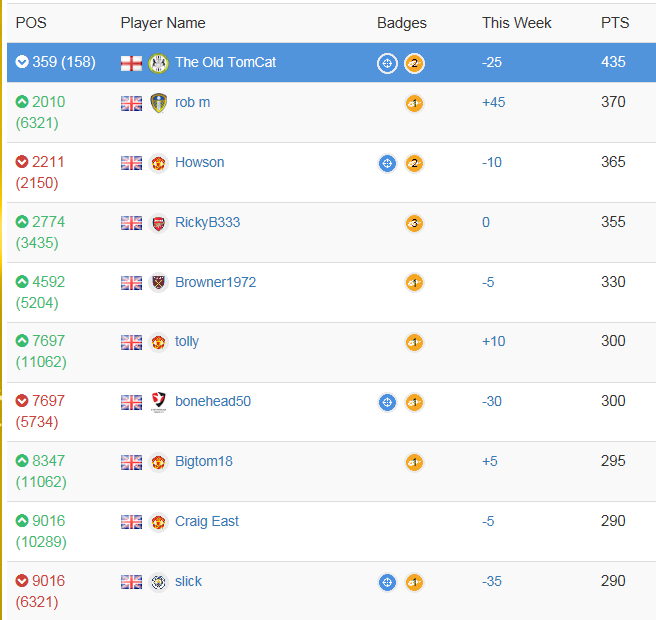Image resolution: width=656 pixels, height=620 pixels.
Task: Click the orange 3 badge for RickyB333
Action: point(414,223)
